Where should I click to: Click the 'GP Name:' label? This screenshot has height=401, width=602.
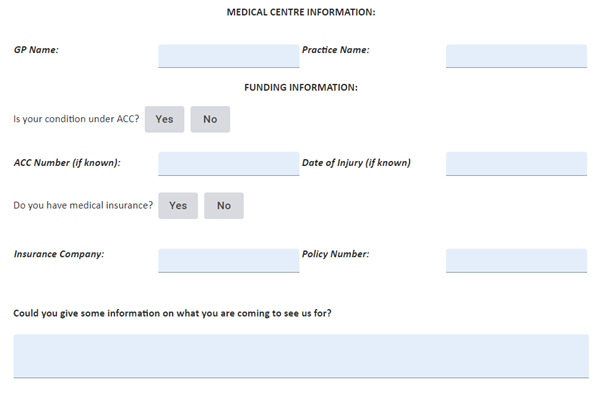click(36, 50)
